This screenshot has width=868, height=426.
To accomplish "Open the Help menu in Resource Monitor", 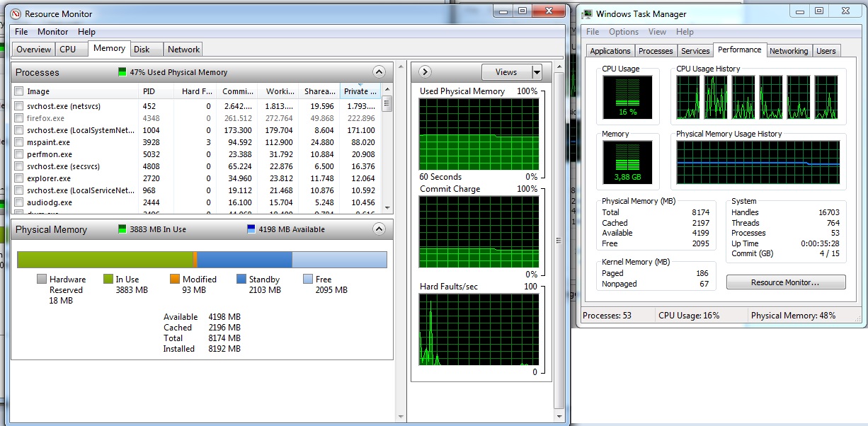I will [x=86, y=32].
